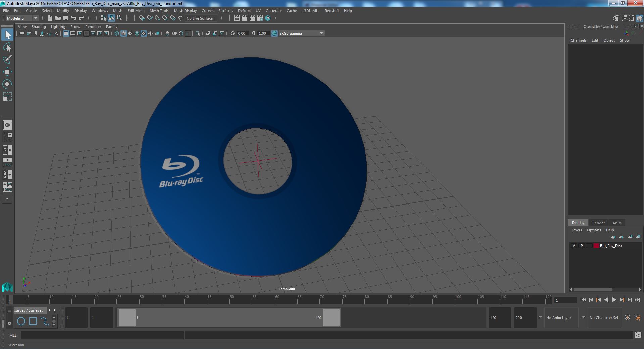
Task: Activate the Lasso Select tool
Action: [x=7, y=47]
